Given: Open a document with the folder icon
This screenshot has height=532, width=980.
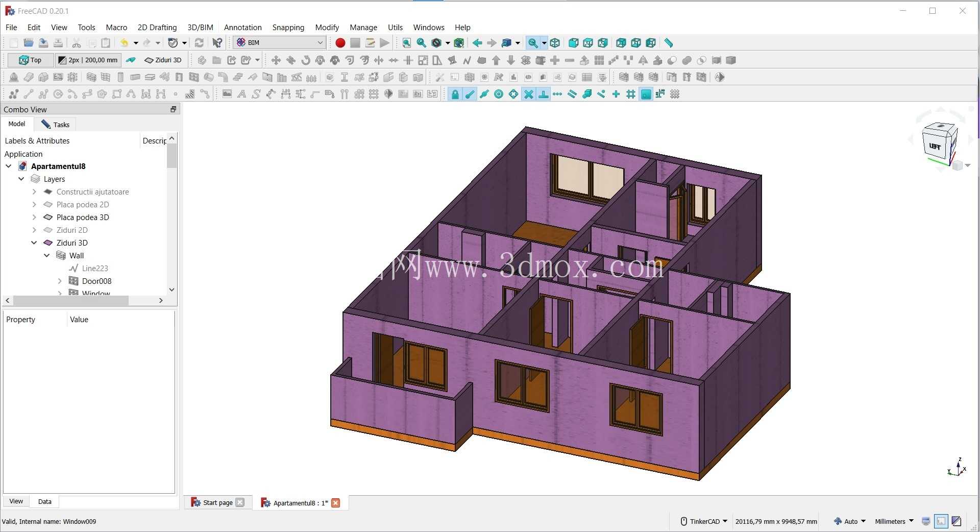Looking at the screenshot, I should [29, 43].
